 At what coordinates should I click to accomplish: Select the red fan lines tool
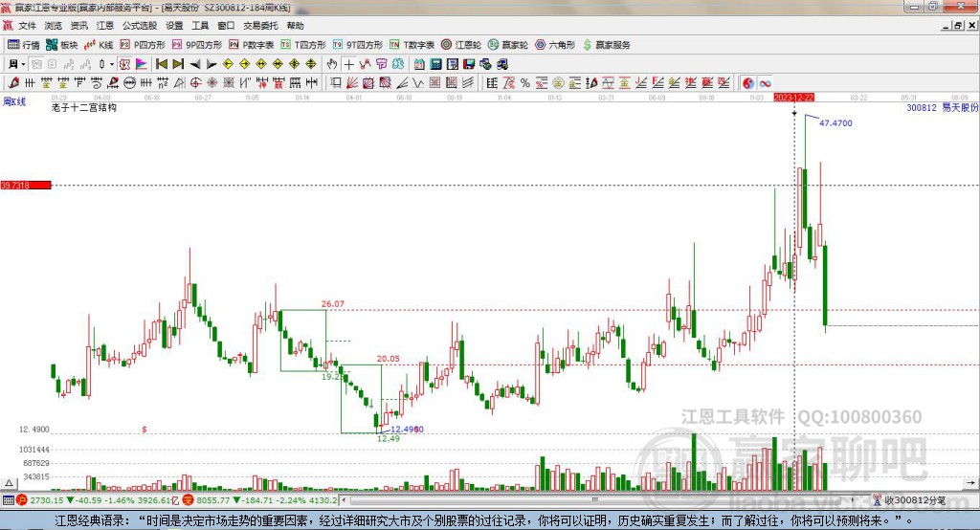point(352,82)
